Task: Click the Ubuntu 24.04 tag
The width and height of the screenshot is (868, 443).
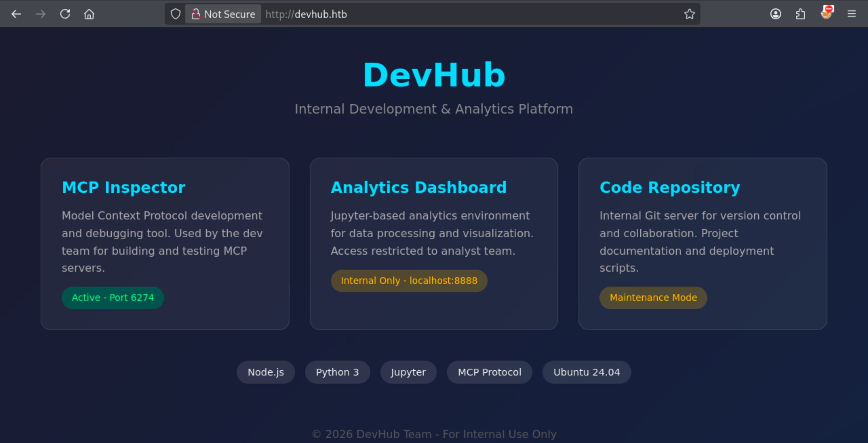Action: pos(587,372)
